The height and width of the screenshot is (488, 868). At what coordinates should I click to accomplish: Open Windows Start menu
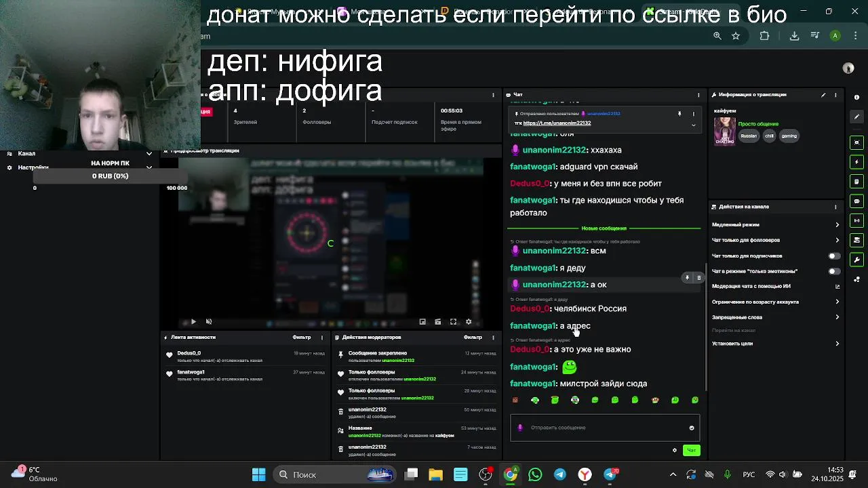[x=258, y=474]
